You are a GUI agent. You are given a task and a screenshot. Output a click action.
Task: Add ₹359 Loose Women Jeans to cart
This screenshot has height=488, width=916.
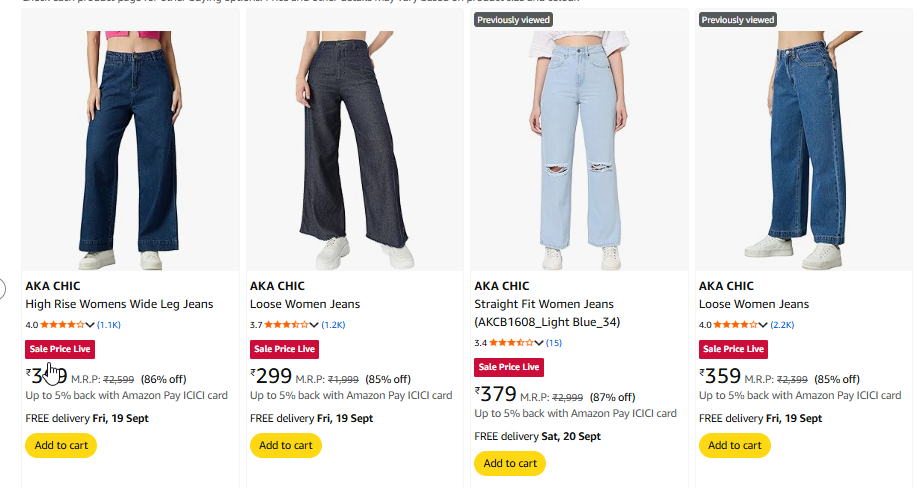[735, 445]
